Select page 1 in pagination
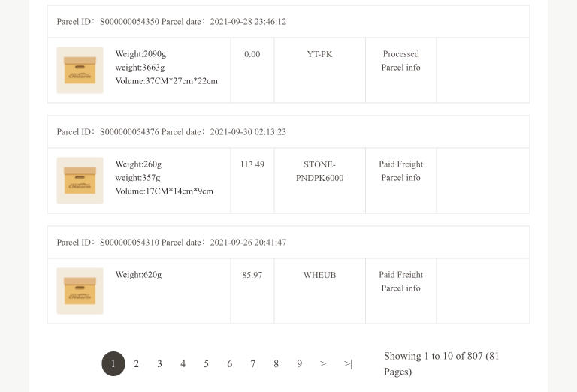This screenshot has height=392, width=577. pos(113,364)
